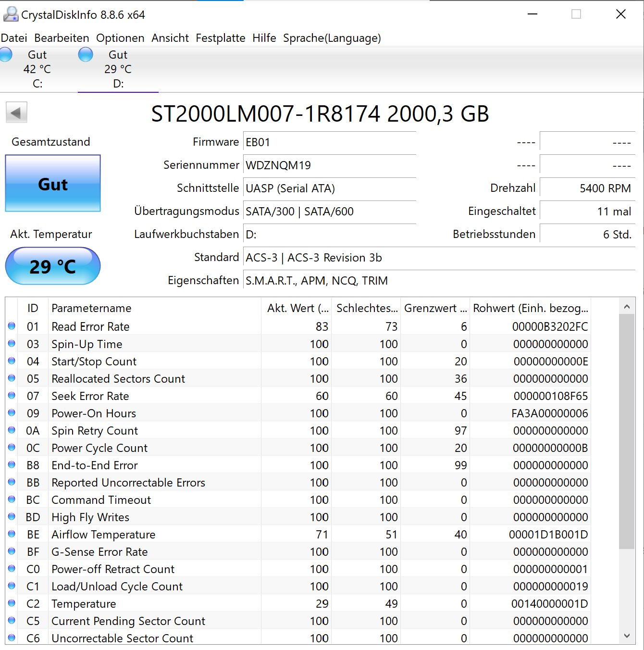
Task: Click status orb for Airflow Temperature
Action: (12, 534)
